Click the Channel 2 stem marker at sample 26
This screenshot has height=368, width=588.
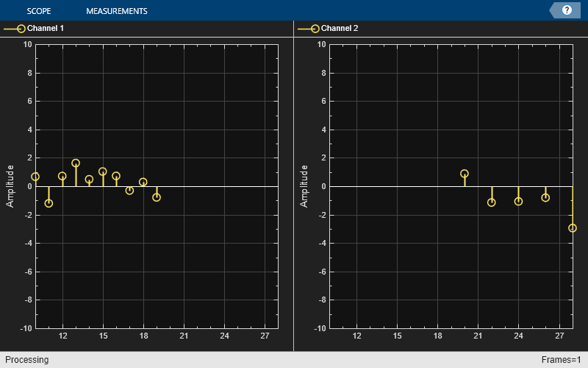(x=545, y=197)
